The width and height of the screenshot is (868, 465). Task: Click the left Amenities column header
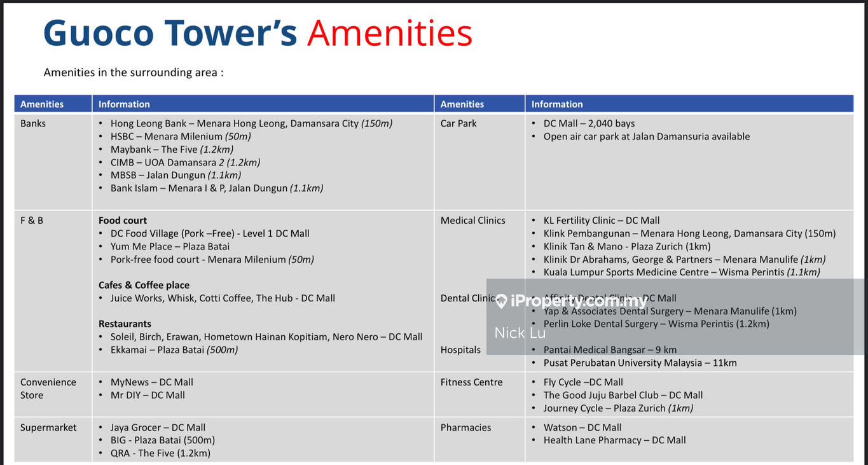click(42, 104)
